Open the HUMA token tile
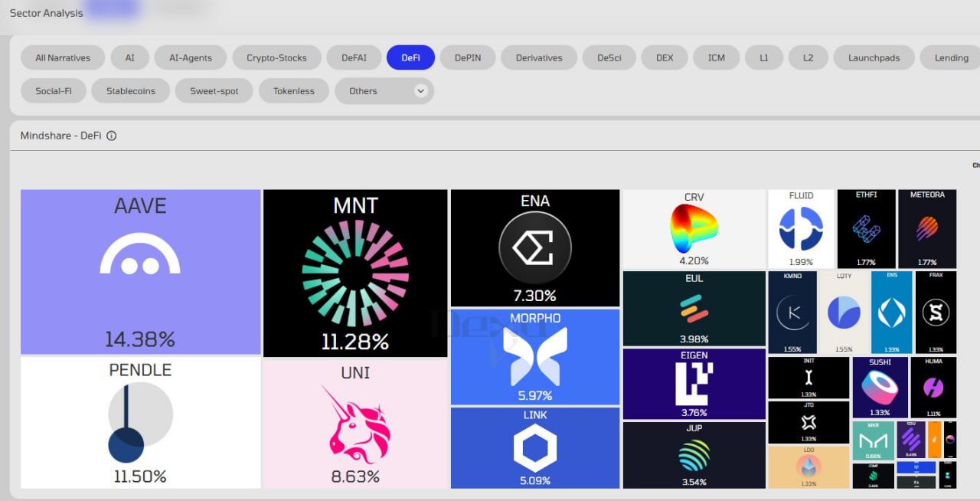Viewport: 980px width, 501px height. point(933,388)
